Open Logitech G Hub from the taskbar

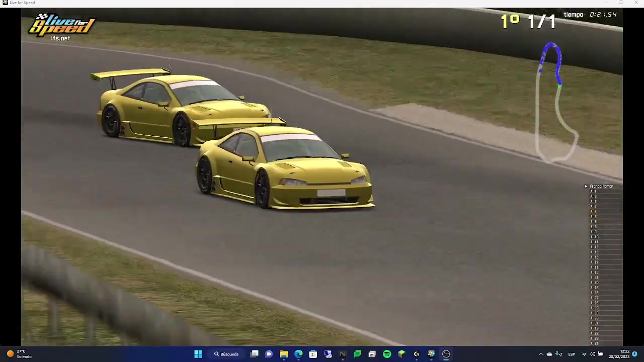[415, 354]
